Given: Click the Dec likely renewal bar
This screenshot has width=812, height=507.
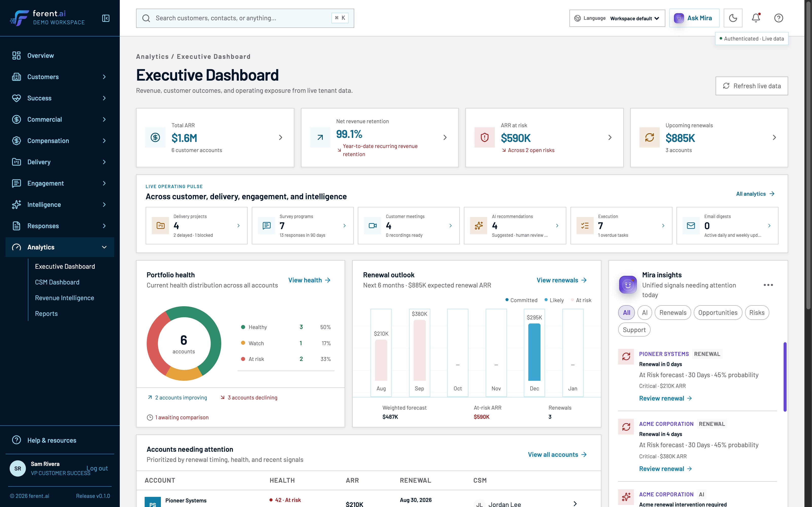Looking at the screenshot, I should click(534, 352).
